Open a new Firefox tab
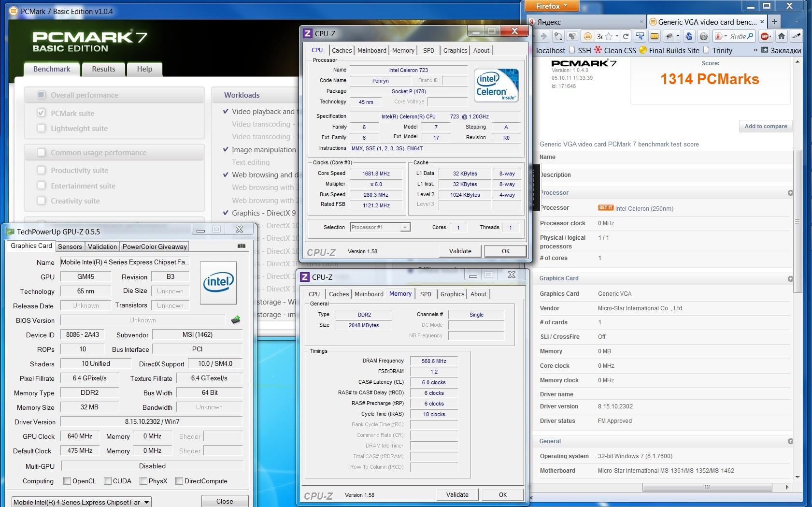The image size is (812, 507). 774,22
